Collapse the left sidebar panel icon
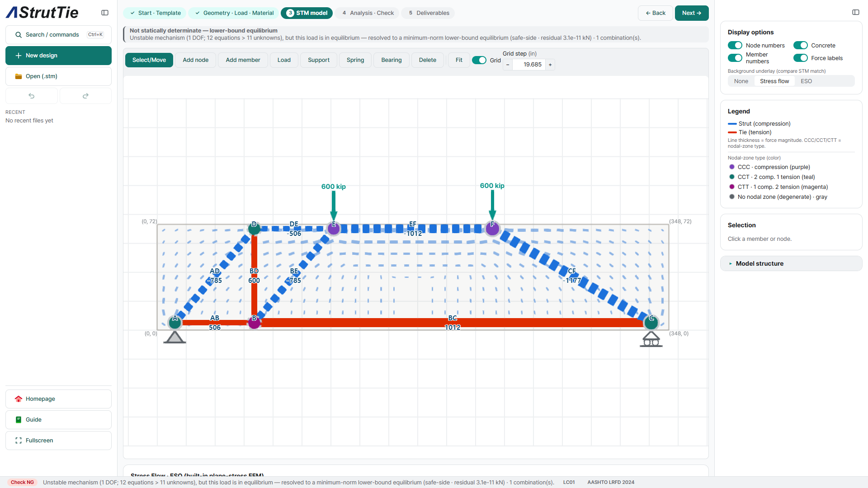 click(x=105, y=13)
